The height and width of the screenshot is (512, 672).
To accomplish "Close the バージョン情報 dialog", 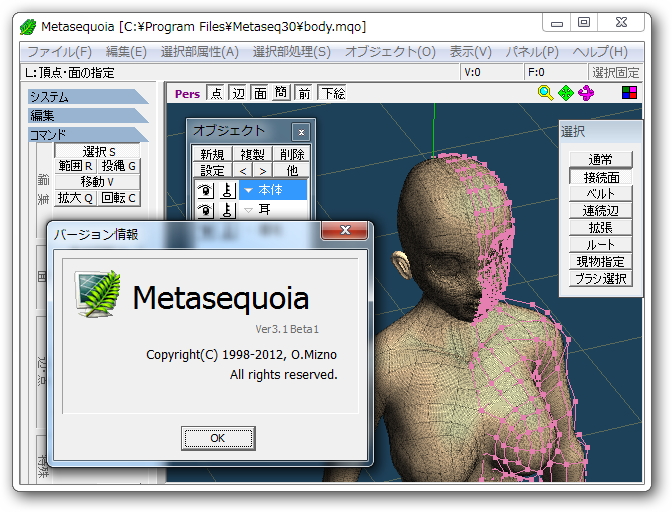I will (345, 231).
